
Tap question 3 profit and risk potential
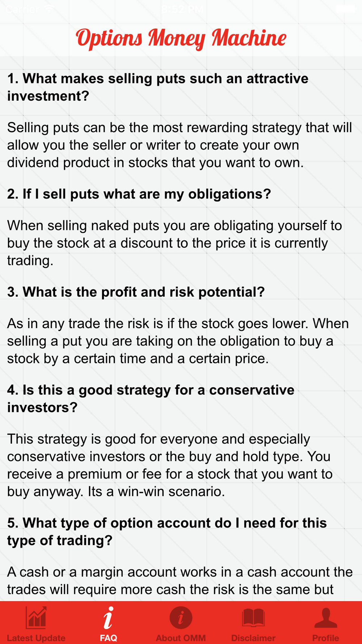click(136, 292)
